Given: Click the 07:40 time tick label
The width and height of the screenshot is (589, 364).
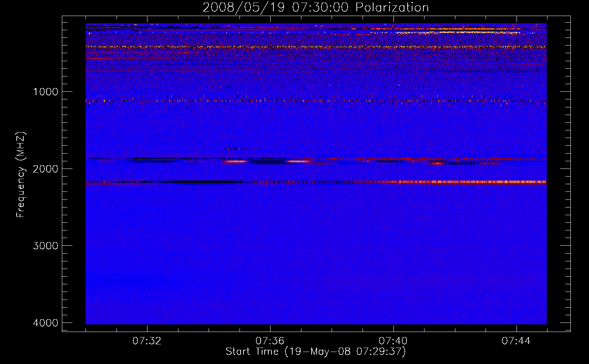Looking at the screenshot, I should click(x=393, y=341).
